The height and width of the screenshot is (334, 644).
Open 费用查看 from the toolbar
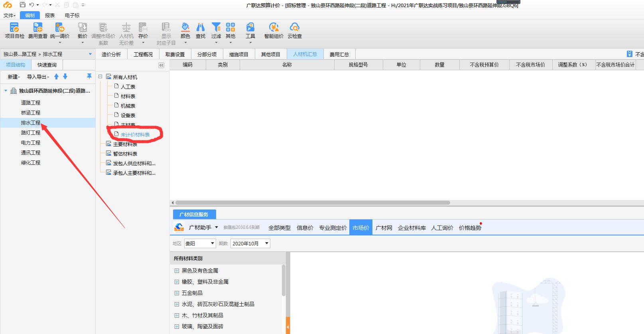tap(37, 27)
